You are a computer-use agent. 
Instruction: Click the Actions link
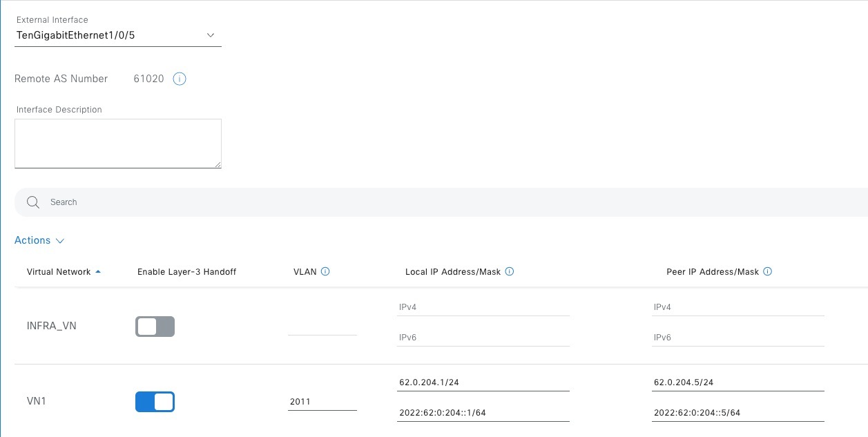pyautogui.click(x=32, y=240)
